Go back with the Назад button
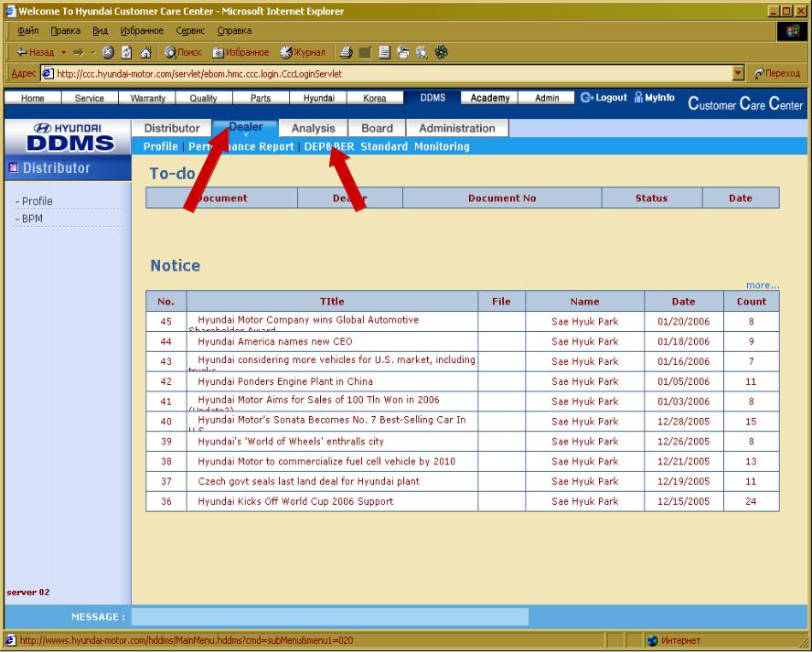Viewport: 812px width, 652px height. (x=36, y=52)
